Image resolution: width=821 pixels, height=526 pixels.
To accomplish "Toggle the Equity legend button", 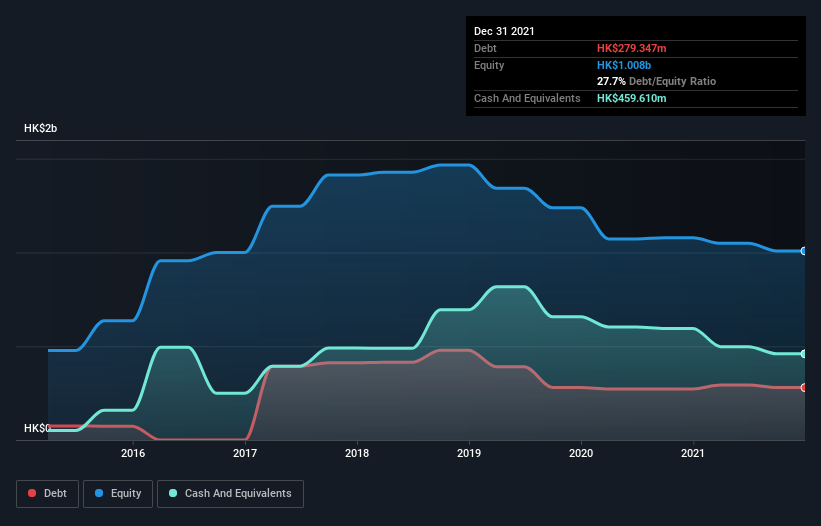I will pos(118,494).
